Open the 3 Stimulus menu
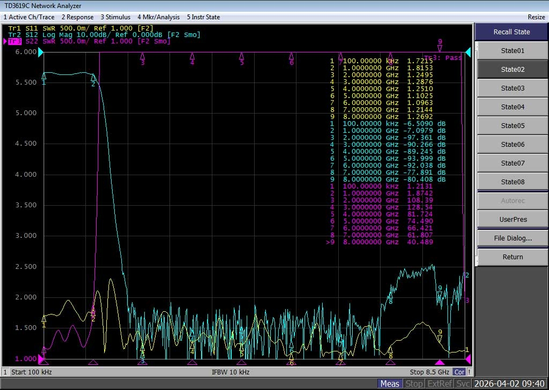The width and height of the screenshot is (549, 390). coord(116,17)
